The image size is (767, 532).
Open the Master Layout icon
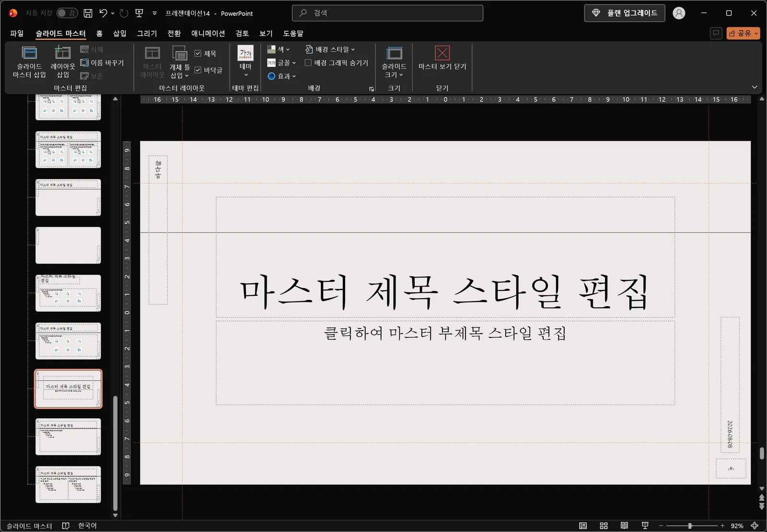tap(152, 53)
